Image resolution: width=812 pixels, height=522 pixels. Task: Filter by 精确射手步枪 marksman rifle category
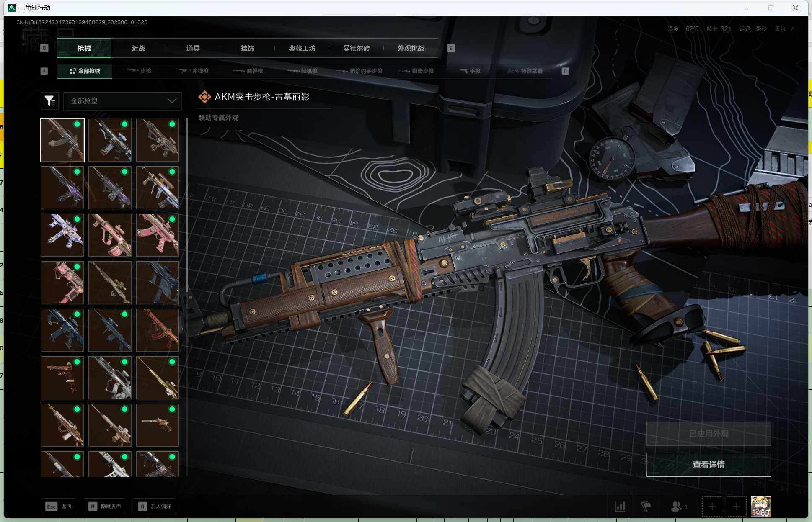point(359,71)
